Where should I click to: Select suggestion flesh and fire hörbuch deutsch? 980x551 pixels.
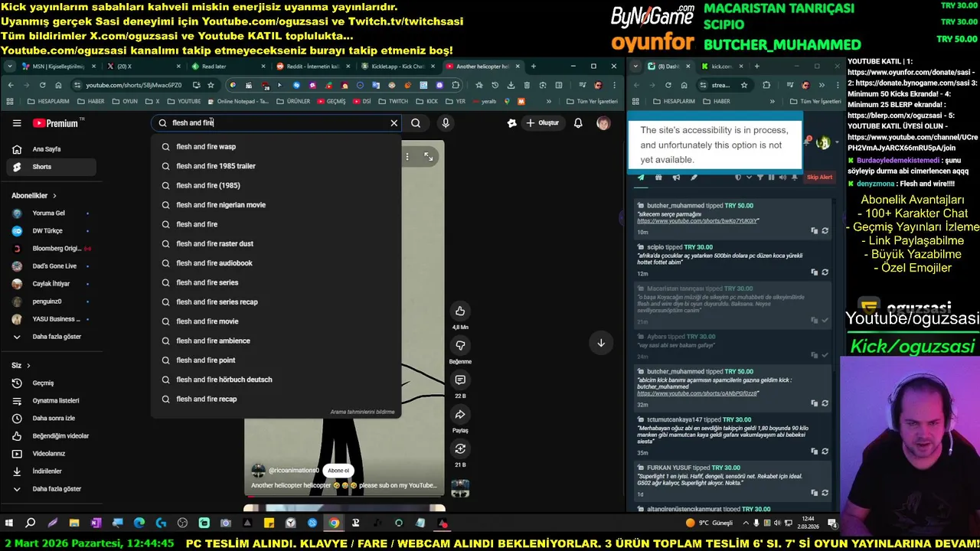pyautogui.click(x=276, y=380)
